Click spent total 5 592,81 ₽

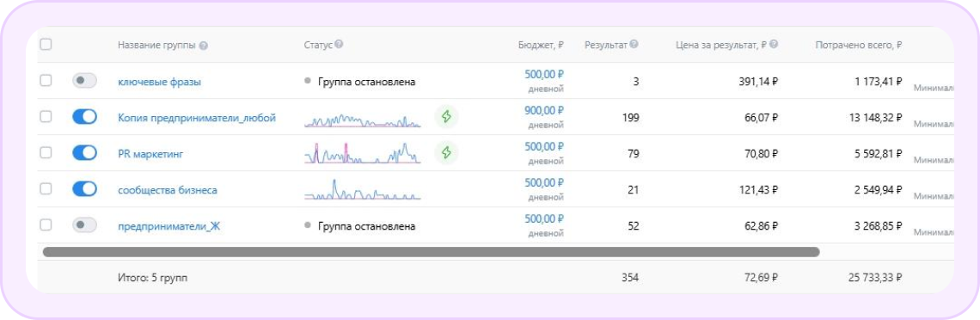(x=878, y=154)
